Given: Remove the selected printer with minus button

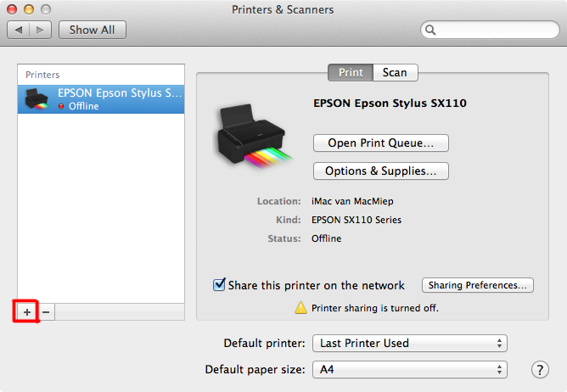Looking at the screenshot, I should click(x=46, y=311).
